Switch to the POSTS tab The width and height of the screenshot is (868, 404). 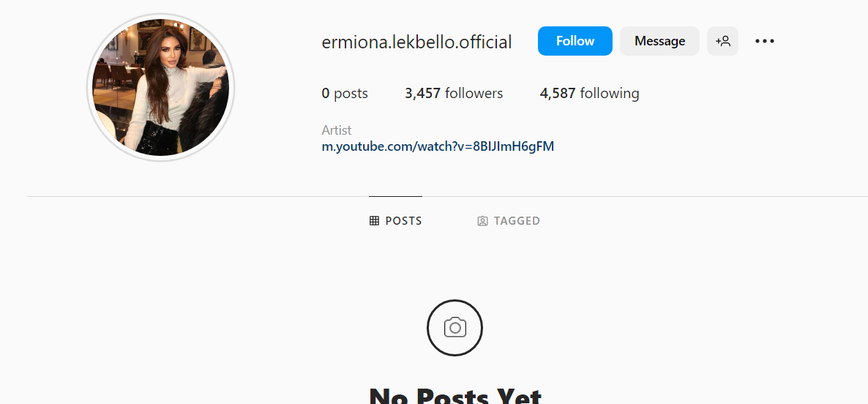396,221
